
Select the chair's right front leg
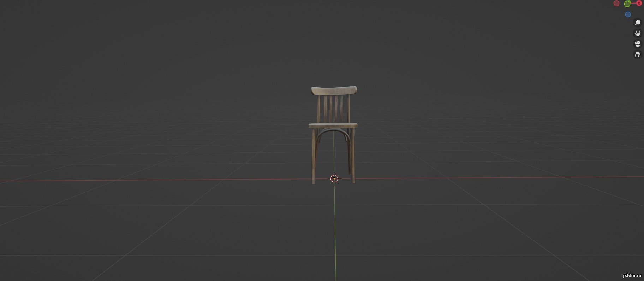[x=353, y=156]
